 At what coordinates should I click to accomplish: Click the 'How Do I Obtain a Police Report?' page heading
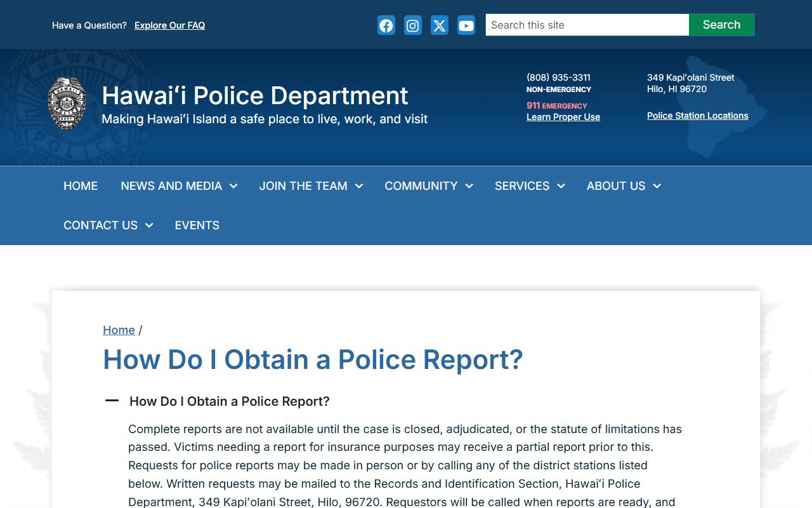(x=313, y=359)
